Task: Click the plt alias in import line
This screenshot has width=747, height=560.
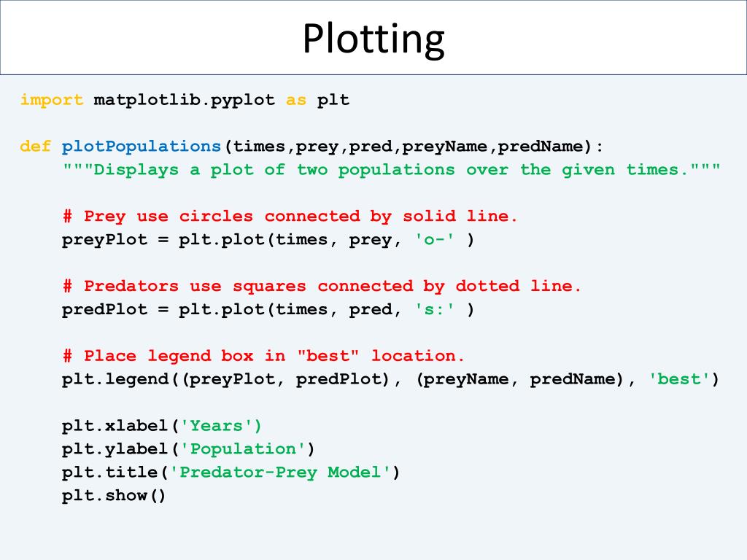Action: tap(333, 101)
